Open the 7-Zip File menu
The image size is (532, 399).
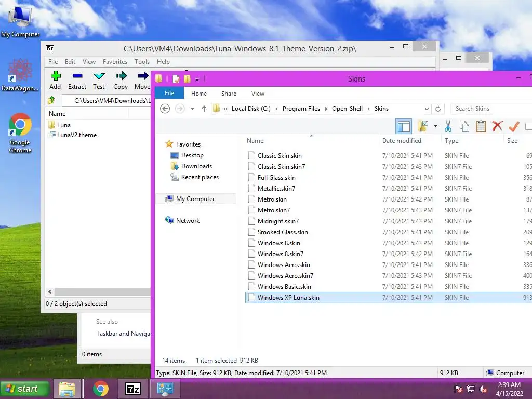click(53, 62)
